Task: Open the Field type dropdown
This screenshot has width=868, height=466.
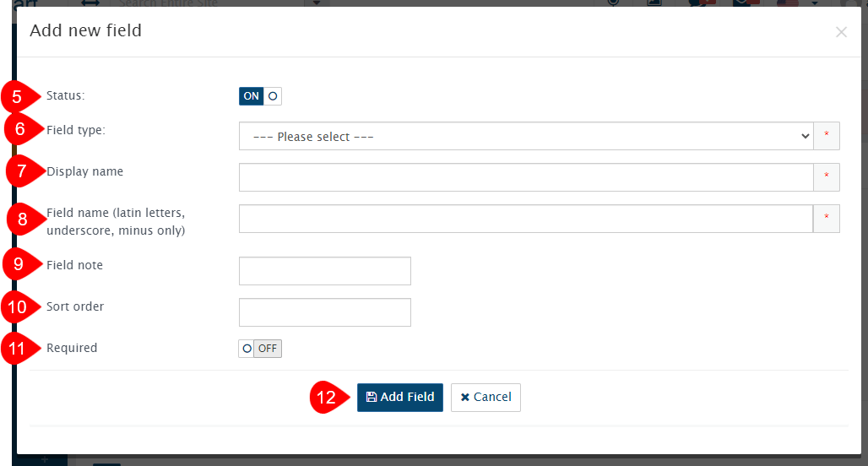Action: 525,136
